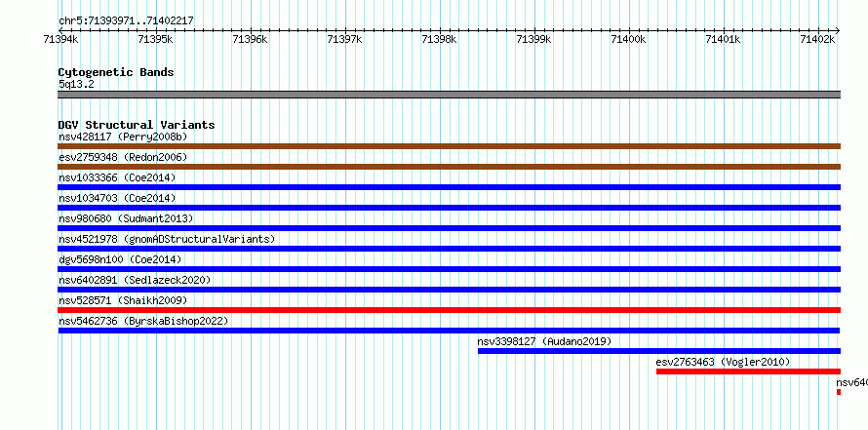Click the Cytogenetic Bands track title
The image size is (868, 430).
tap(116, 72)
